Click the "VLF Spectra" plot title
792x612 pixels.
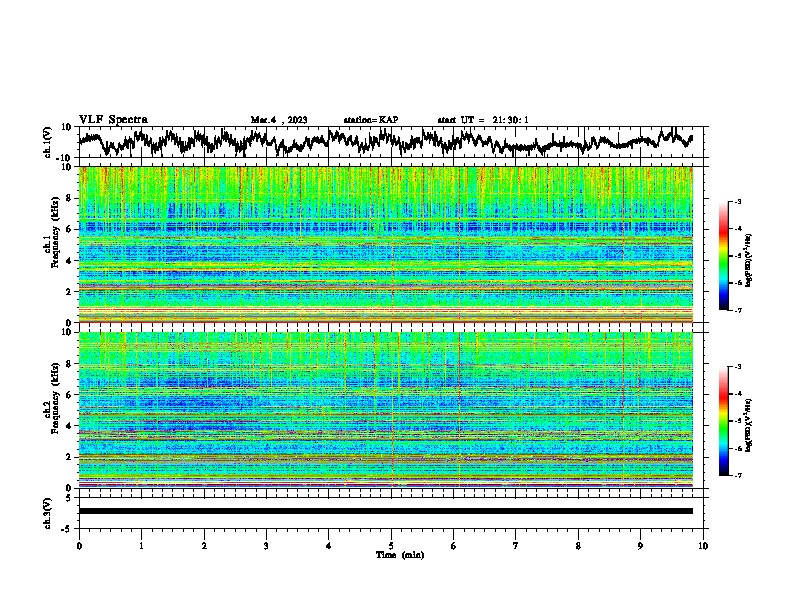coord(113,119)
